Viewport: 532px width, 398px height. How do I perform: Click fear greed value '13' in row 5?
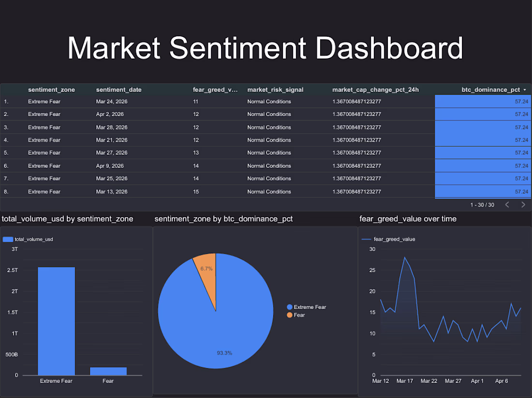[x=196, y=153]
